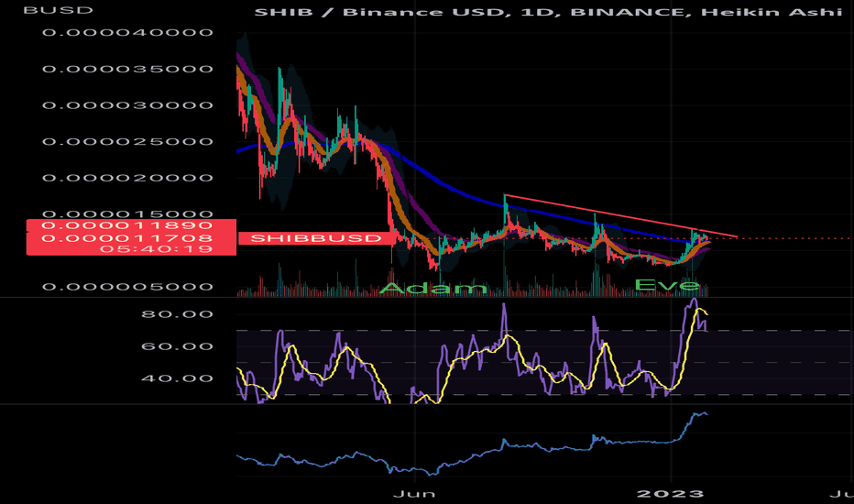Click the BUSD currency label
Screen dimensions: 854x504
point(59,10)
